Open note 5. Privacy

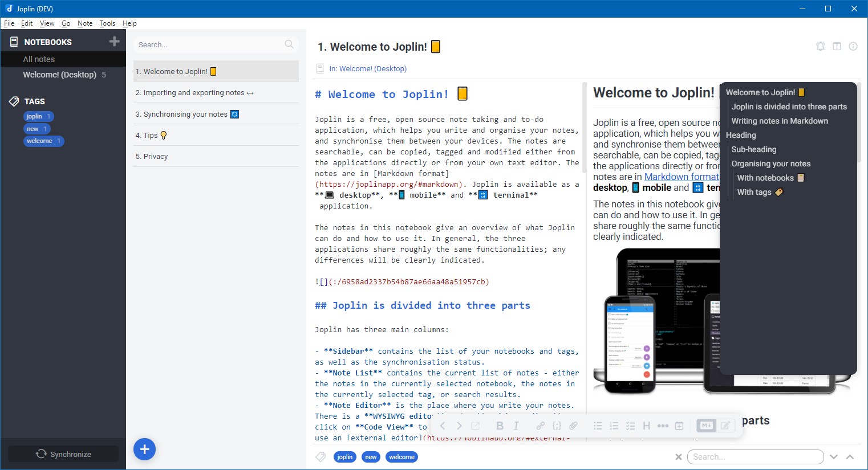[x=216, y=156]
